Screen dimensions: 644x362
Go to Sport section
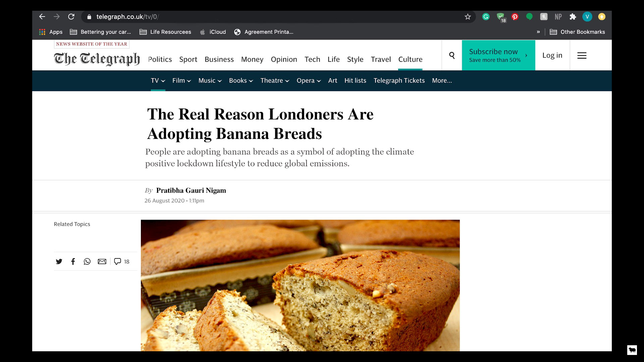pos(188,59)
